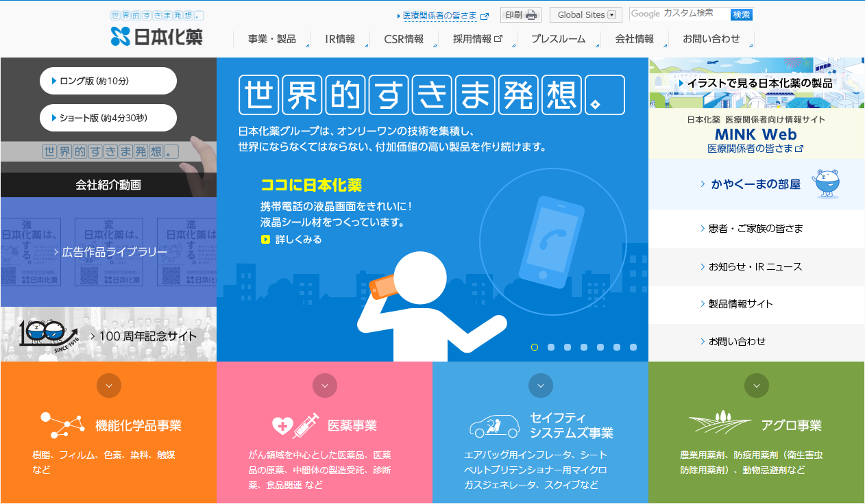Play the ロング版 (約10分) video

pyautogui.click(x=108, y=81)
